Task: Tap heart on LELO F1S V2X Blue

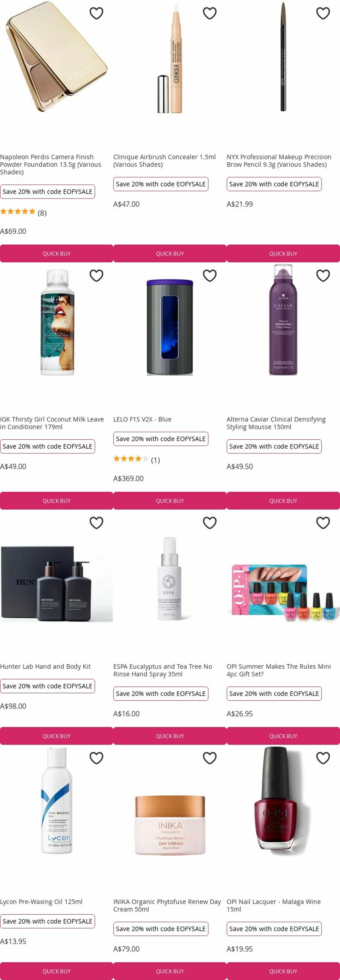Action: tap(210, 275)
